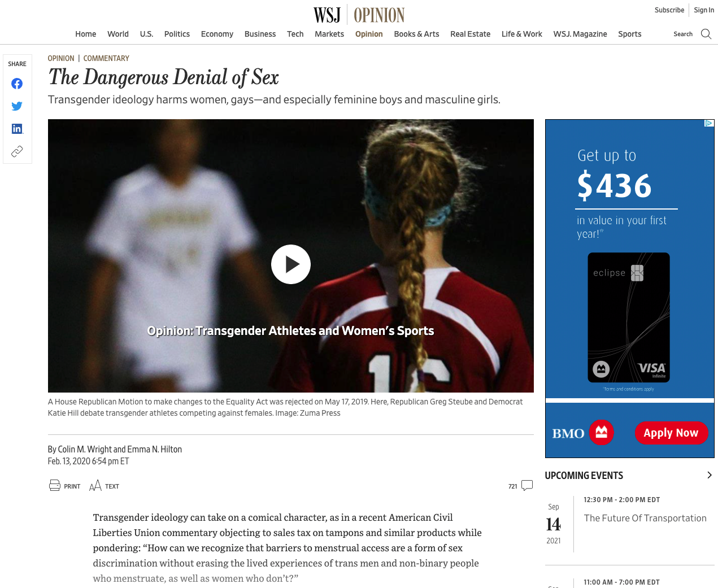Viewport: 718px width, 588px height.
Task: Click the search magnifier icon
Action: pyautogui.click(x=706, y=34)
